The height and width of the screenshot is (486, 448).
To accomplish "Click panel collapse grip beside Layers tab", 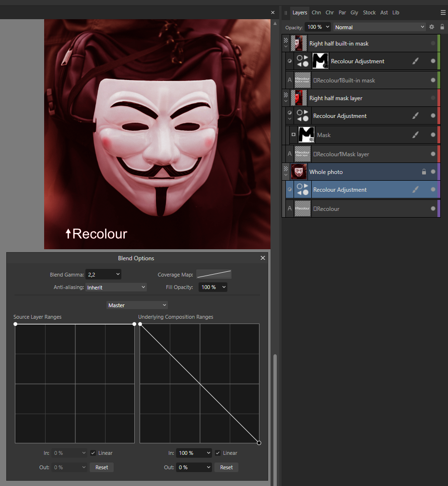I will click(x=285, y=13).
